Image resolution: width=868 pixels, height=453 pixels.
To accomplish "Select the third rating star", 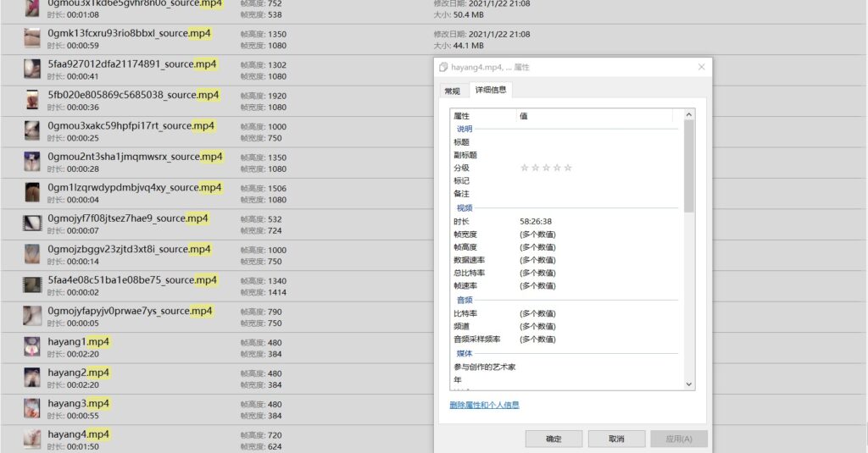I will click(546, 168).
